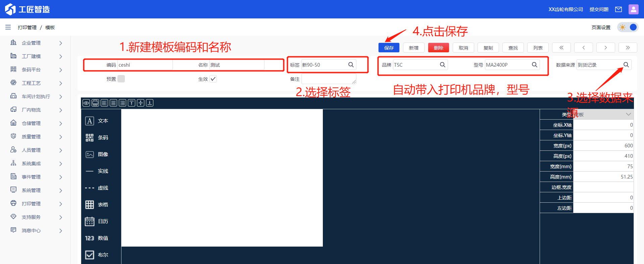
Task: Click the printer icon in designer toolbar
Action: click(95, 103)
